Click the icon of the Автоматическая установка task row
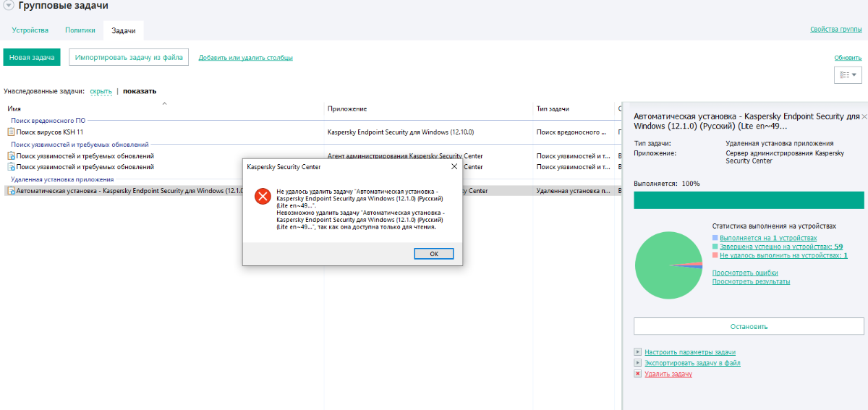Viewport: 868px width, 410px height. [11, 191]
